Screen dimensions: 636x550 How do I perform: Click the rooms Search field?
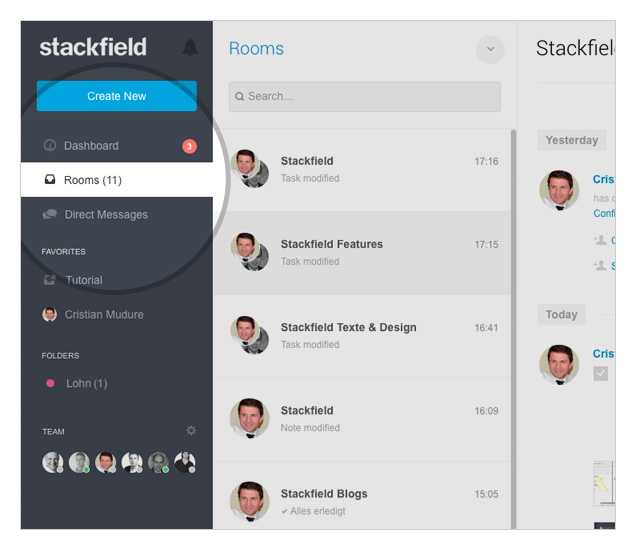[x=365, y=97]
